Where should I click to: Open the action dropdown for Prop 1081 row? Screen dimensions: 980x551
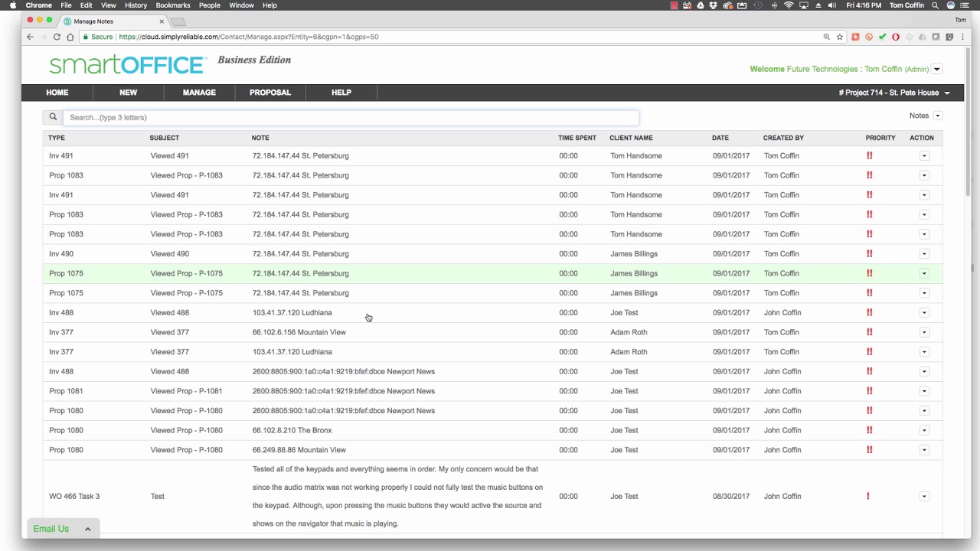pyautogui.click(x=924, y=391)
